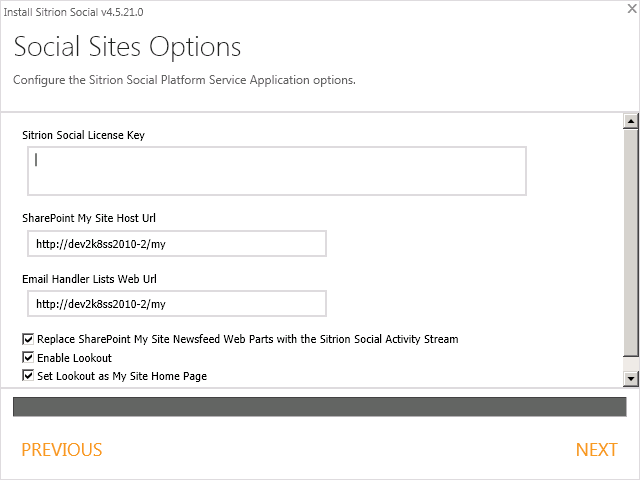Focus the SharePoint My Site Host Url field
This screenshot has width=640, height=480.
(177, 244)
